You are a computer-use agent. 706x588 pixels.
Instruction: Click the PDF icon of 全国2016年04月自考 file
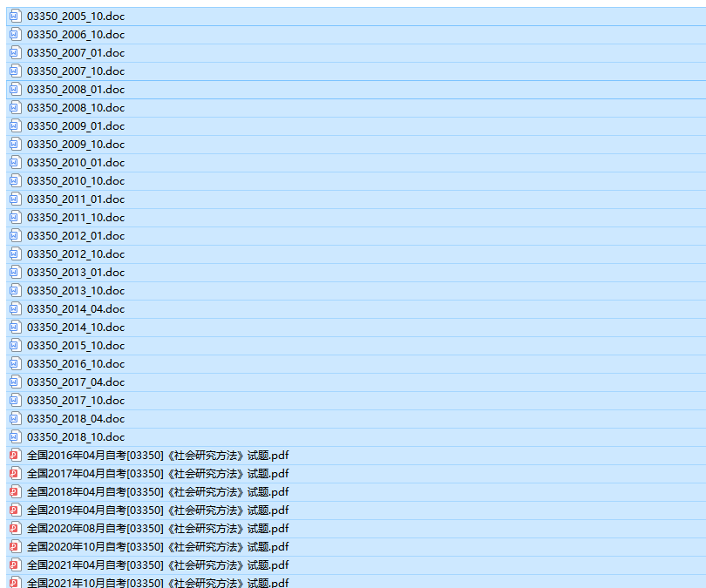[x=16, y=456]
